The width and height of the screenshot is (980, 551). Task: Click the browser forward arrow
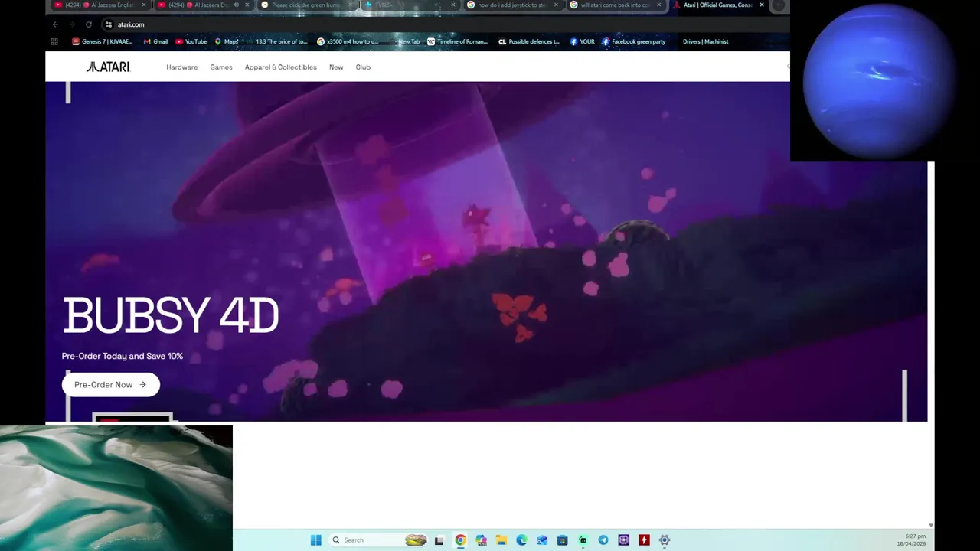click(x=72, y=24)
